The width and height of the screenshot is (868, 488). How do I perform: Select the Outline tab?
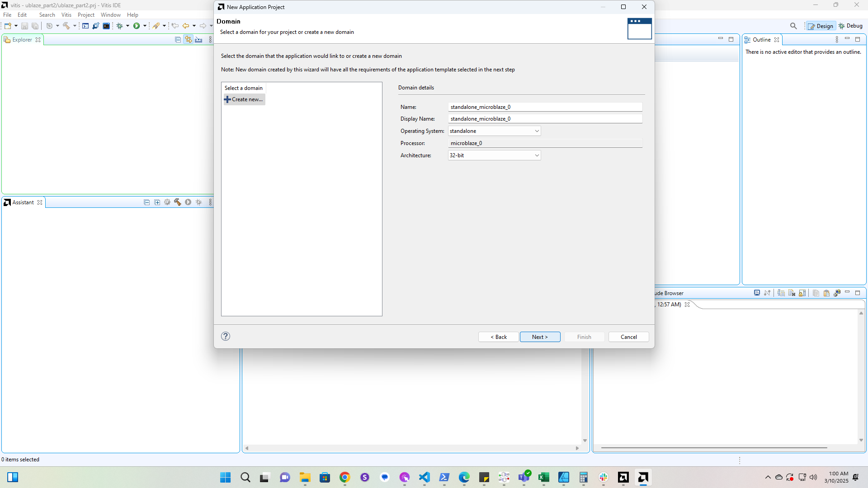761,40
